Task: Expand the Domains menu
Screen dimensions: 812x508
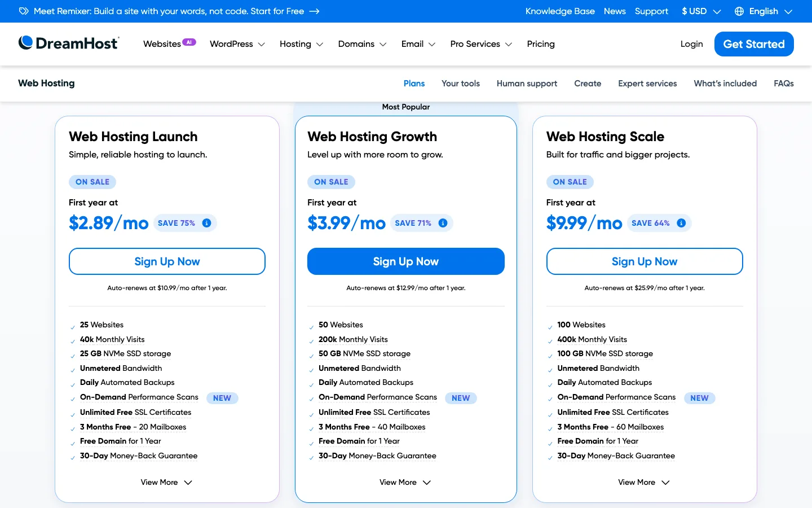Action: pos(363,44)
